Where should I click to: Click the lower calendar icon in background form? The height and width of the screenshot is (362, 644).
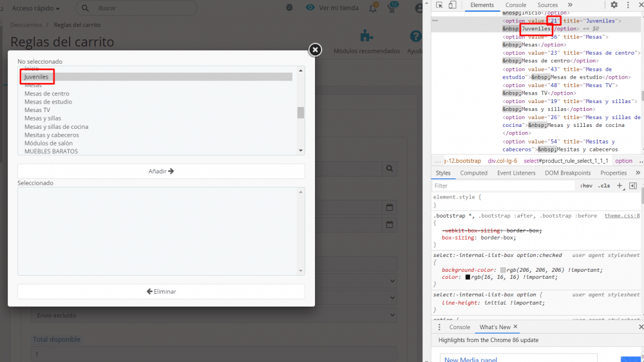(x=390, y=224)
